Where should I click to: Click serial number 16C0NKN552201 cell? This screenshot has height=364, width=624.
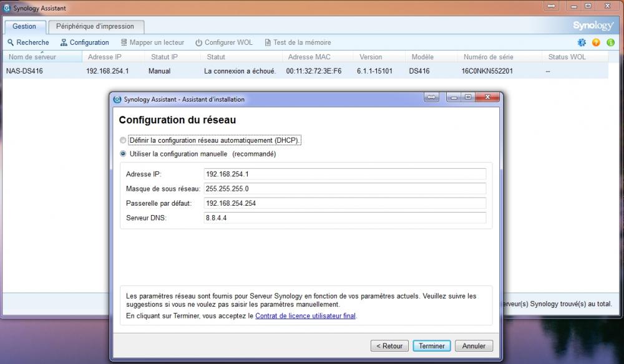[487, 71]
